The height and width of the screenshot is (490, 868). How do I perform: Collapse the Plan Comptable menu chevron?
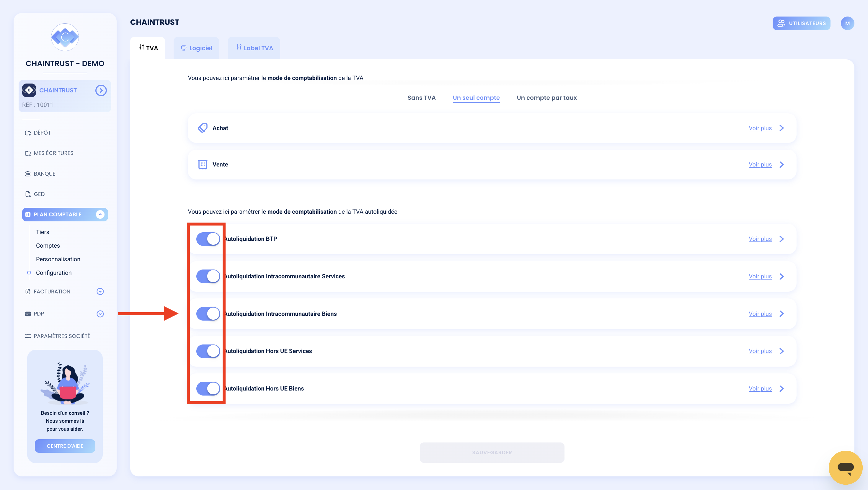tap(100, 215)
